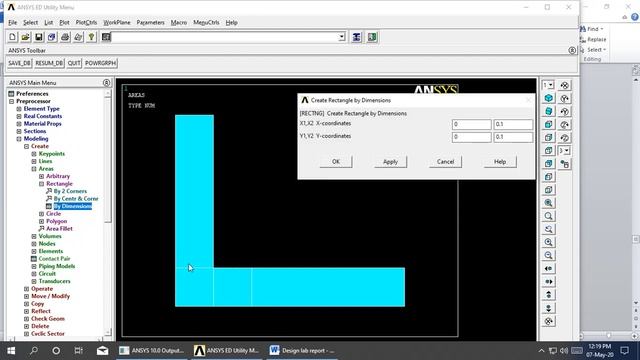
Task: Click the Contact Manager toolbar icon
Action: coord(372,37)
